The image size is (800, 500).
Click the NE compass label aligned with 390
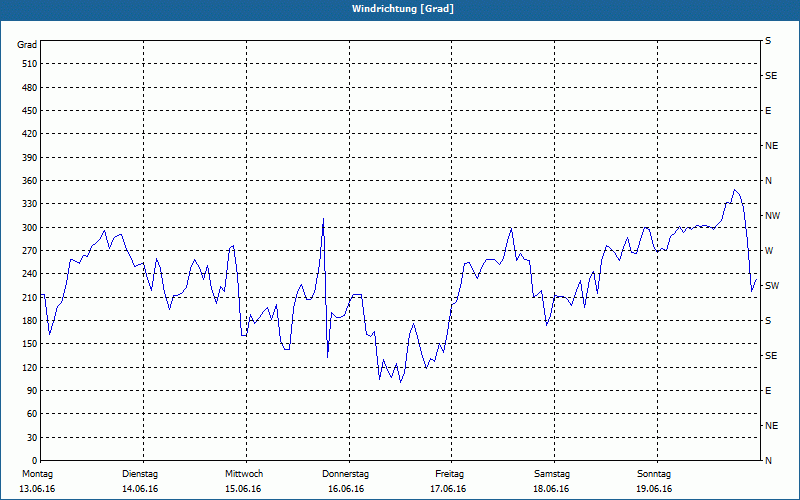(771, 146)
